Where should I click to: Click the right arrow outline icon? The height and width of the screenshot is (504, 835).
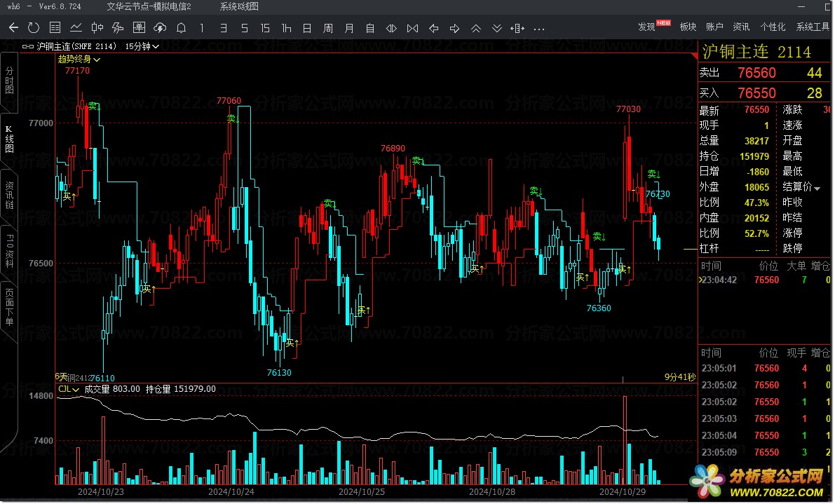point(454,27)
